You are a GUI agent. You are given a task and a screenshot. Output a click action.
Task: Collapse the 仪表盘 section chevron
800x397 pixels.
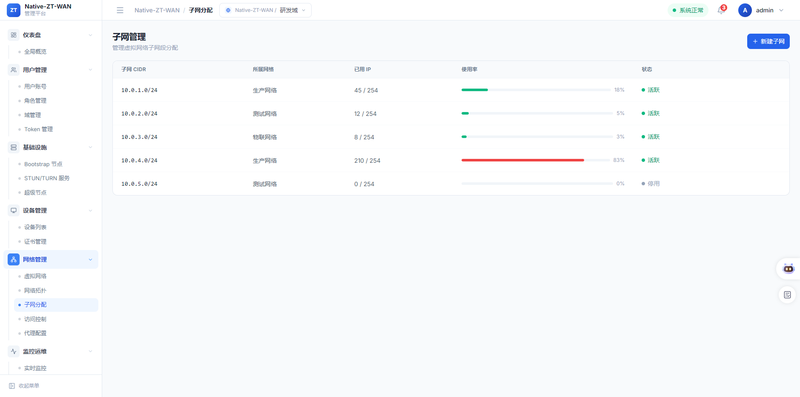point(90,35)
